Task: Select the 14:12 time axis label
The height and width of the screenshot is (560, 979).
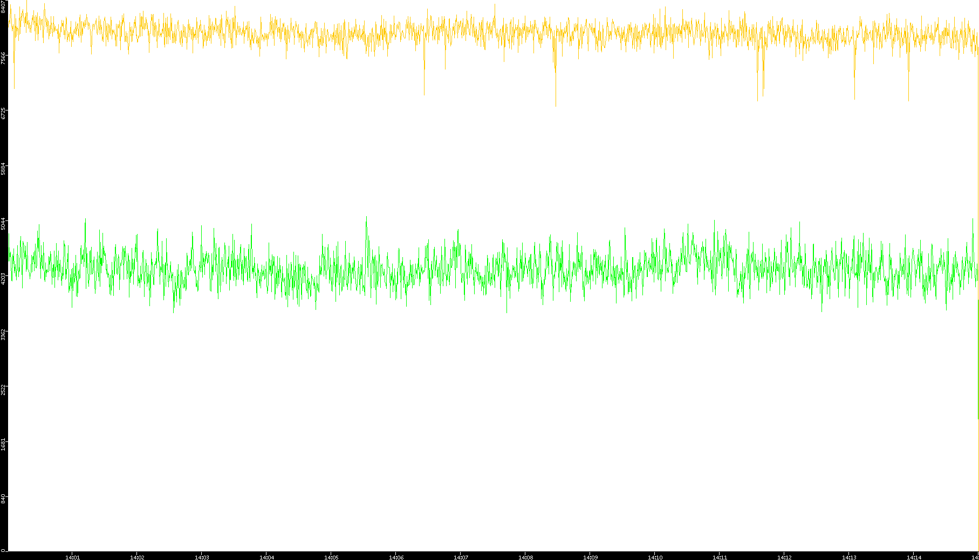Action: click(x=784, y=557)
